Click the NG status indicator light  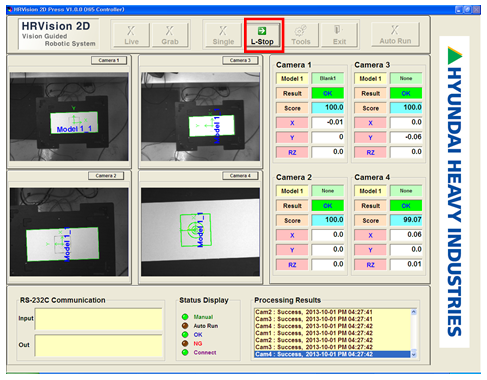(x=185, y=343)
